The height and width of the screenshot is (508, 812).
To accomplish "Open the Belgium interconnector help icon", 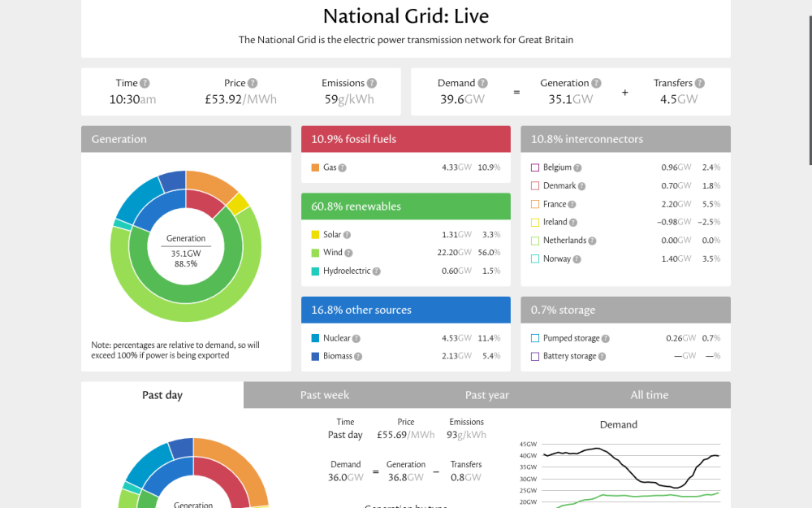I will coord(577,168).
